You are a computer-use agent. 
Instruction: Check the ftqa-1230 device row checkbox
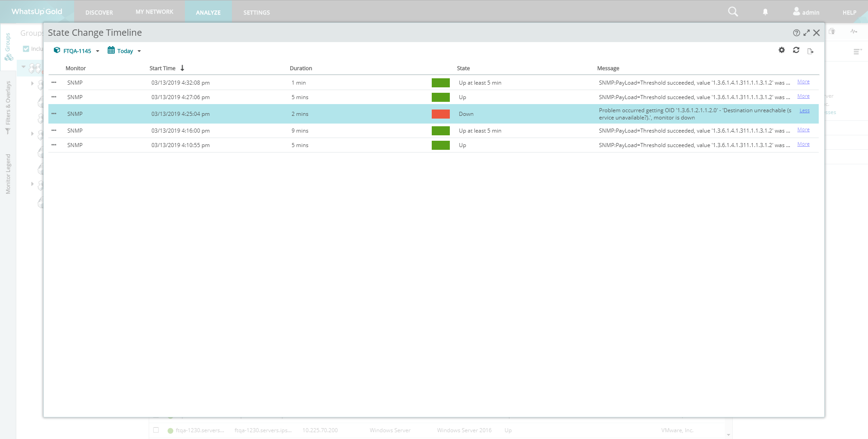pyautogui.click(x=156, y=430)
